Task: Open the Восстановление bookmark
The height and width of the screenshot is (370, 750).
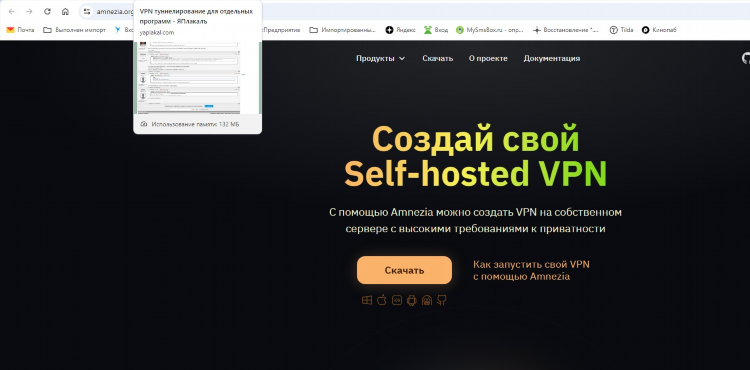Action: coord(566,30)
